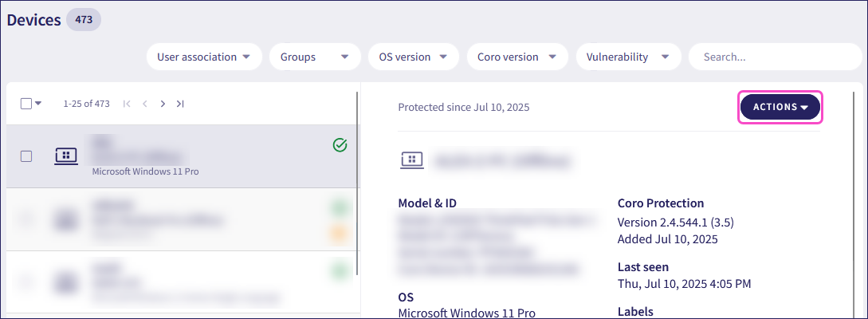Jump to last page icon
Screen dimensions: 868x319
point(180,104)
